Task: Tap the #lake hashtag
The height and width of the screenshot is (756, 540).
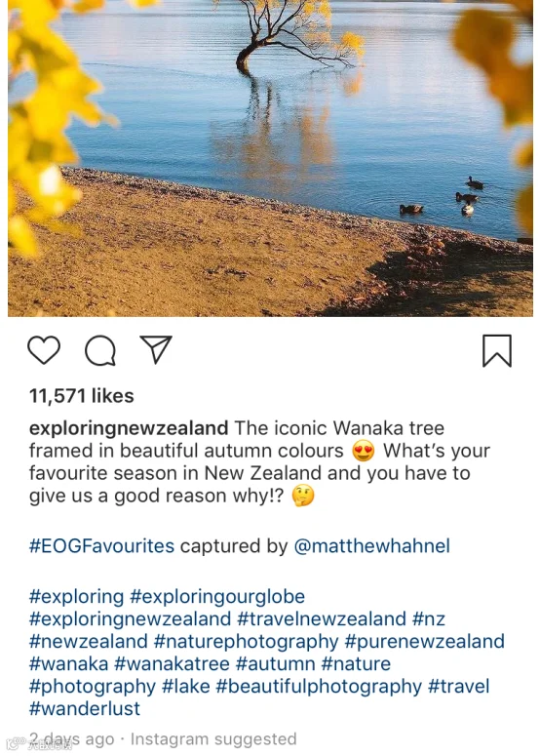Action: [186, 686]
